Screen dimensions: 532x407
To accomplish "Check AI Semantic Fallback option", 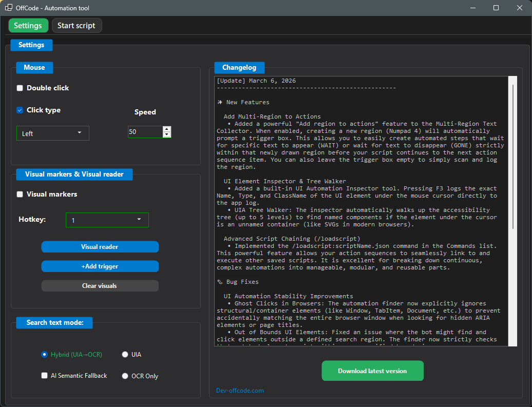I will point(44,376).
